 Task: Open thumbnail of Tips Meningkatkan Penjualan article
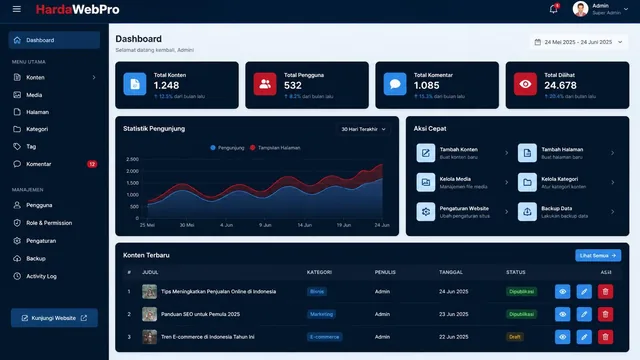click(149, 291)
